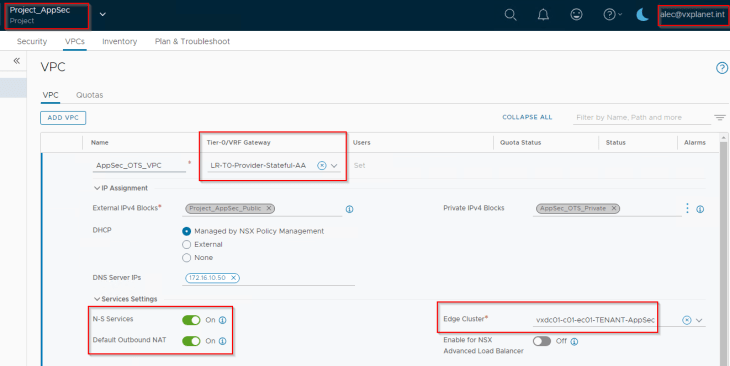Click the Users Set link
The image size is (730, 366).
point(359,165)
